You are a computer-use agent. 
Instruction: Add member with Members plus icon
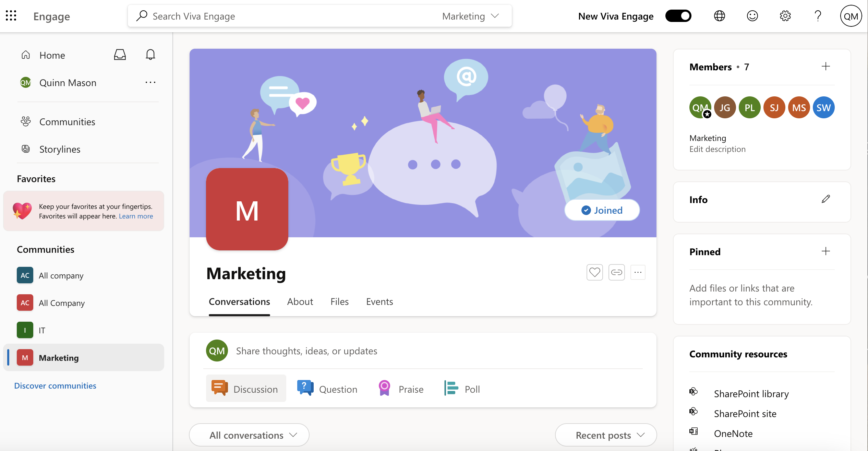tap(826, 66)
